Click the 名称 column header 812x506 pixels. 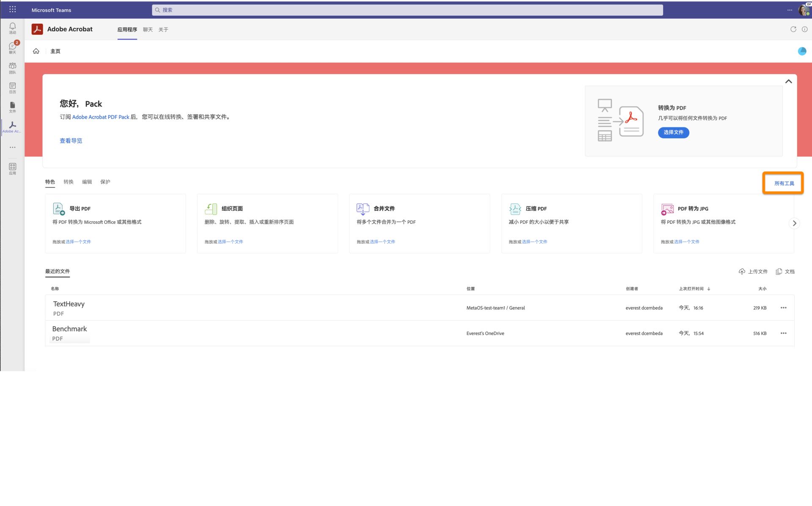(55, 289)
